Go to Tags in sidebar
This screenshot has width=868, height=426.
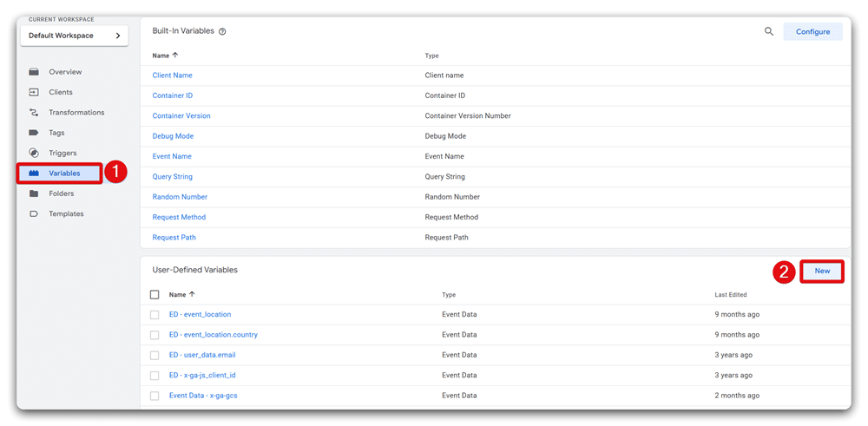pos(56,133)
